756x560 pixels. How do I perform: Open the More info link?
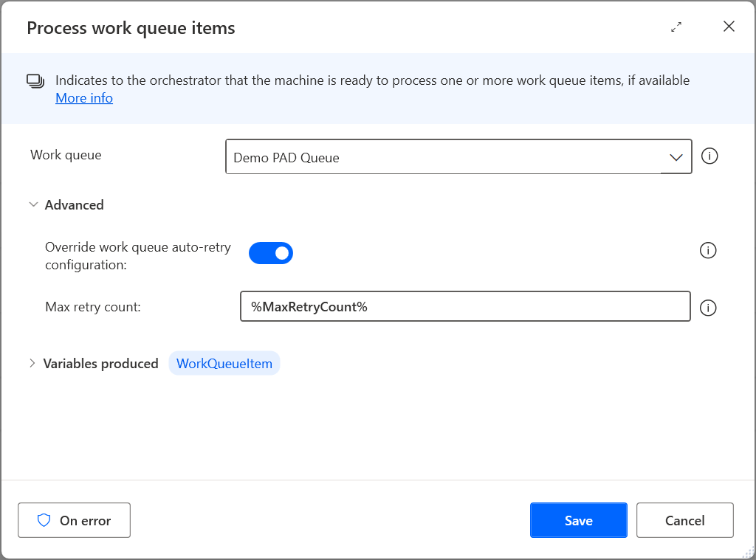pyautogui.click(x=83, y=97)
